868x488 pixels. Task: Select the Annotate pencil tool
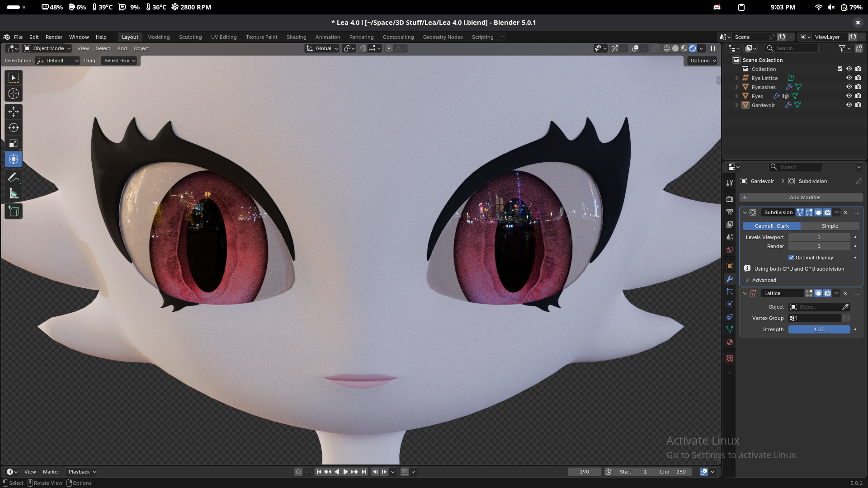(x=14, y=178)
